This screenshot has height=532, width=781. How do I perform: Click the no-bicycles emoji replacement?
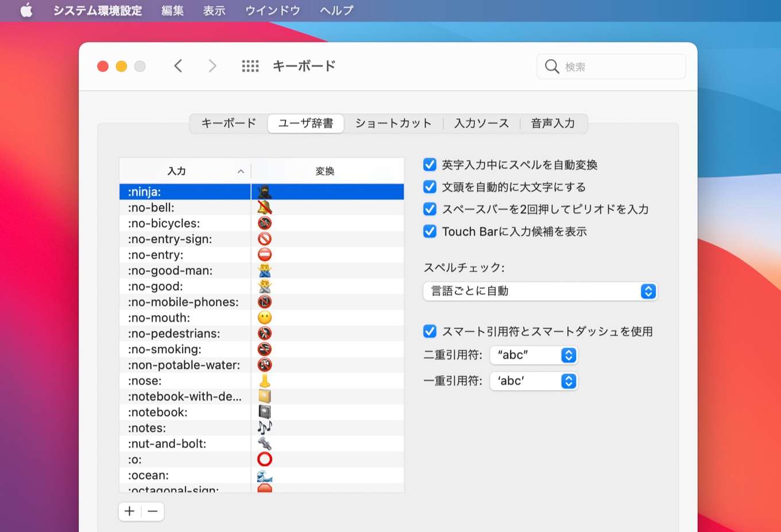265,223
